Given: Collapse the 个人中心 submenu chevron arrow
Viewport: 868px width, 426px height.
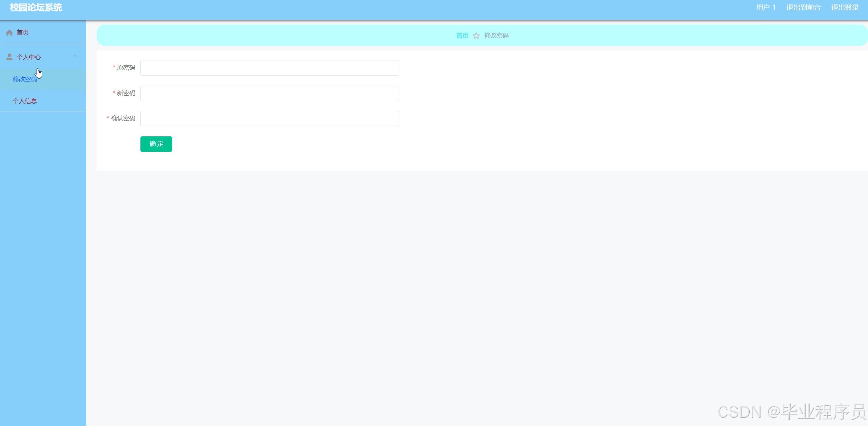Looking at the screenshot, I should (75, 56).
